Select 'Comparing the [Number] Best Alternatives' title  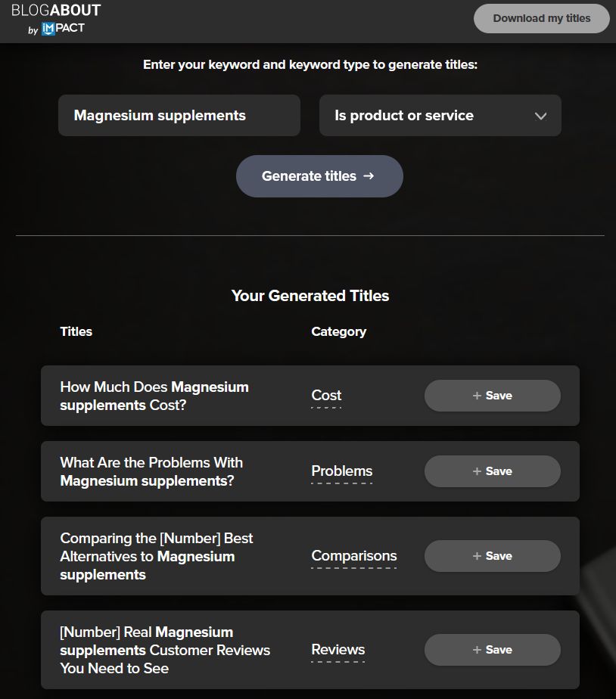(x=156, y=556)
